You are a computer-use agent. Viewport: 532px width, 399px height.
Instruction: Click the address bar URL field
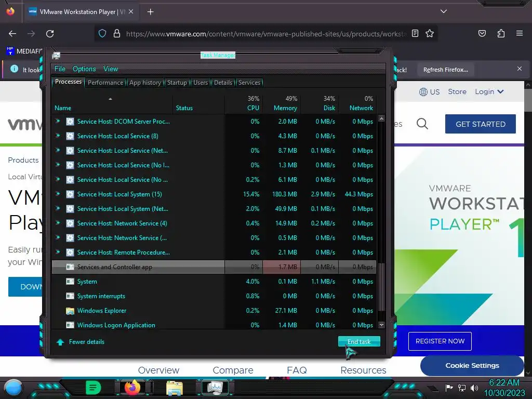tap(266, 34)
